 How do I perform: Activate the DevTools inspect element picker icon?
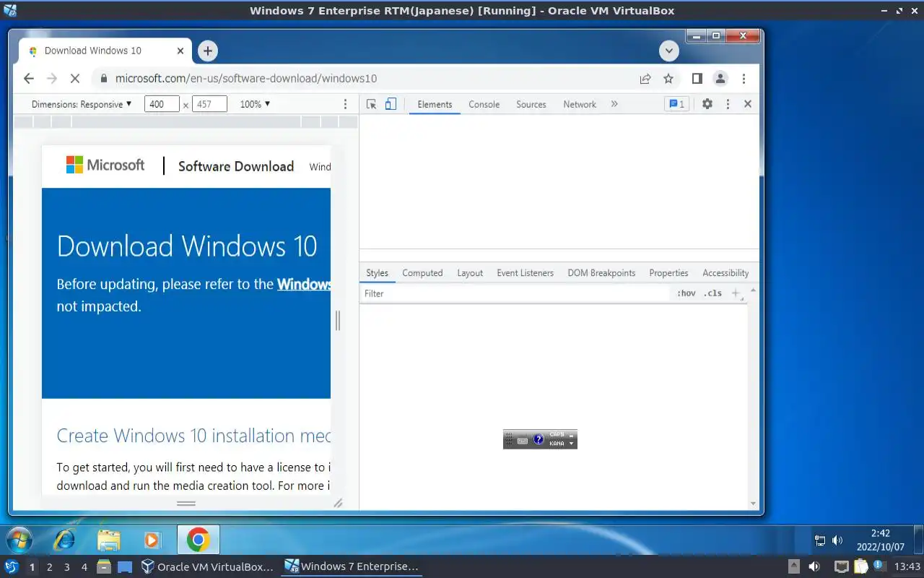click(371, 104)
